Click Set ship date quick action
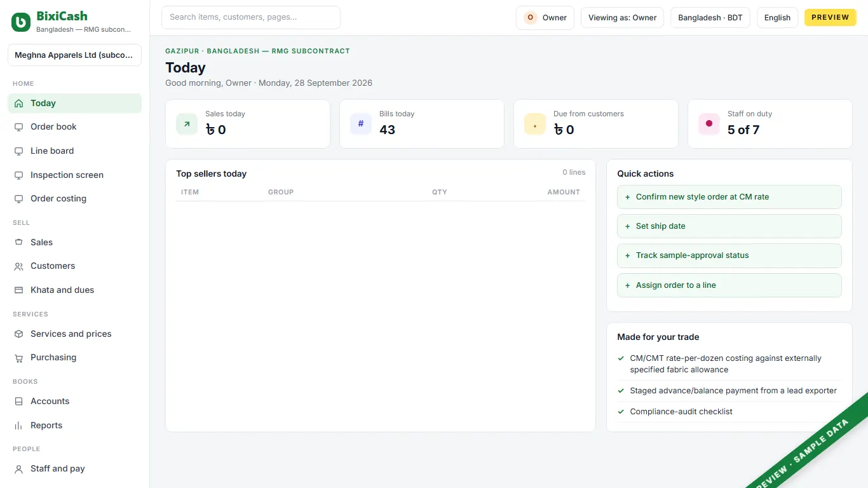Viewport: 868px width, 488px height. pos(729,226)
